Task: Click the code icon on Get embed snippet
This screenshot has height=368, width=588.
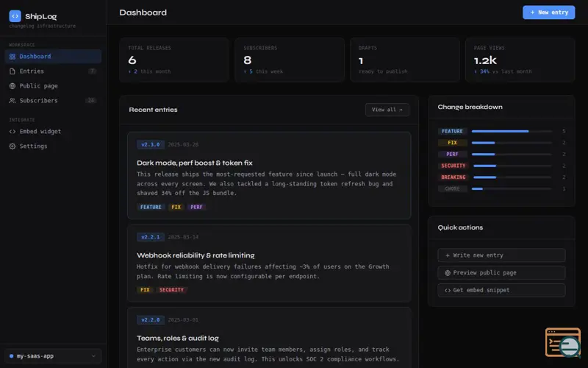Action: 448,290
